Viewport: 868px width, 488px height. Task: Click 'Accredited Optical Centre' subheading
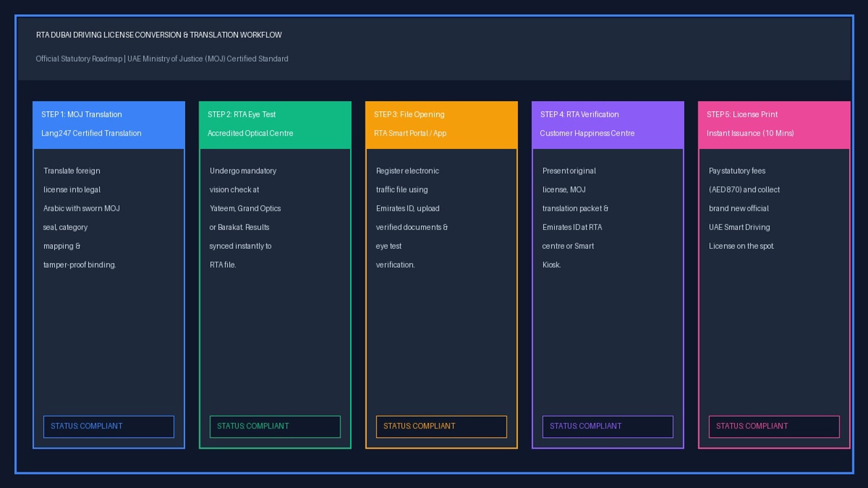click(x=250, y=134)
